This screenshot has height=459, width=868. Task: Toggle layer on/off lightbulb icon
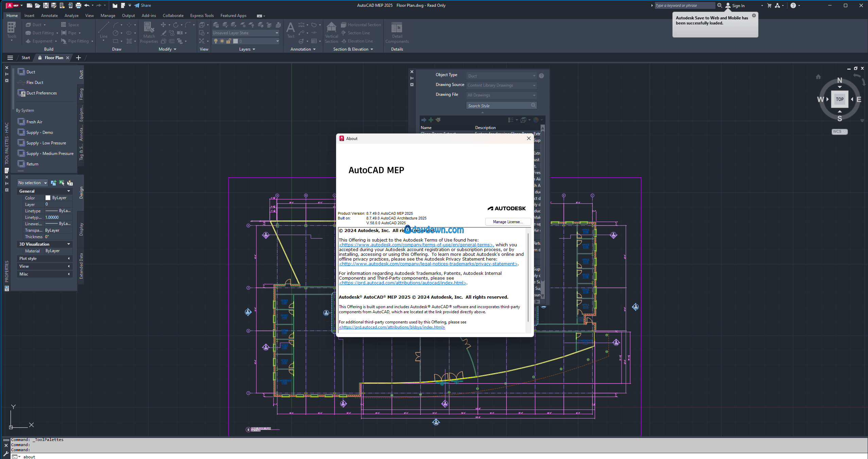[215, 41]
